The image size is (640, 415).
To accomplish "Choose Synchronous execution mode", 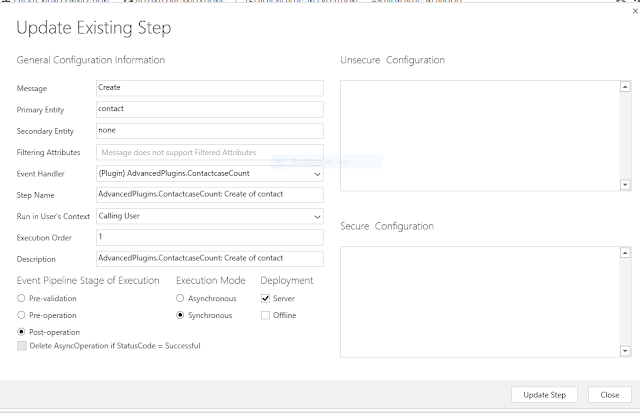I will (x=180, y=315).
